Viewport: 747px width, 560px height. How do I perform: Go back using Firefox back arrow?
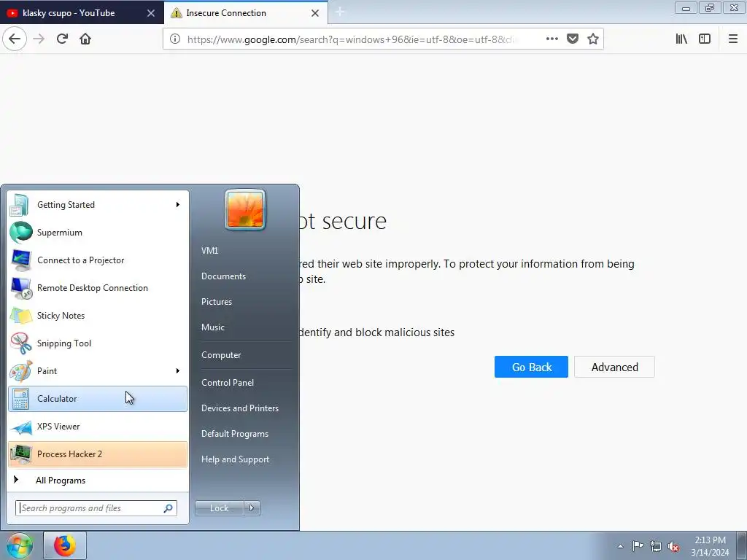(x=15, y=39)
